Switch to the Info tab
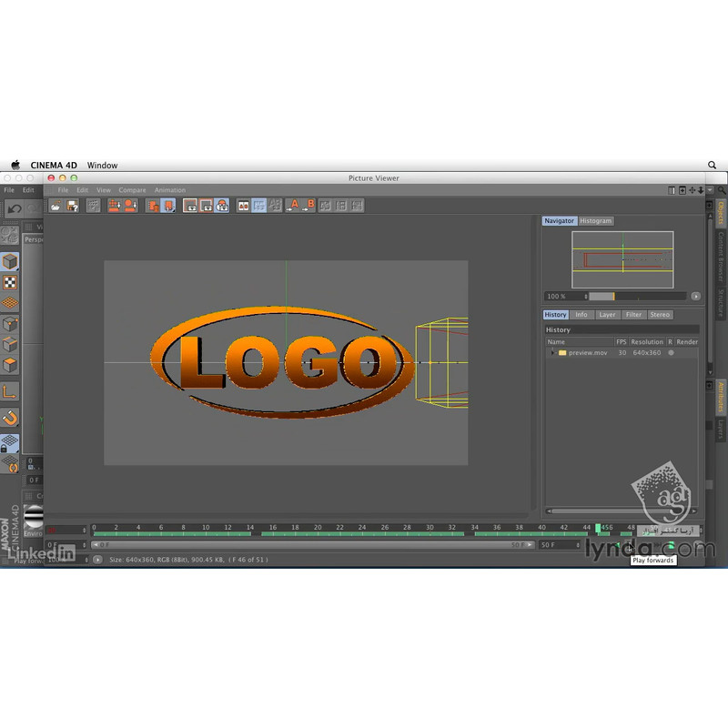Viewport: 728px width, 728px height. pos(581,315)
